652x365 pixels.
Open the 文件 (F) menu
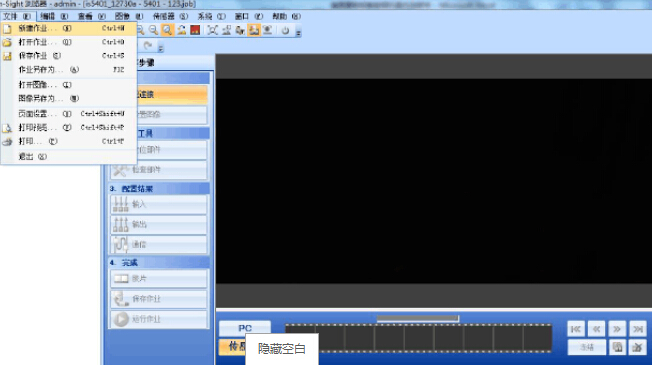pyautogui.click(x=17, y=16)
